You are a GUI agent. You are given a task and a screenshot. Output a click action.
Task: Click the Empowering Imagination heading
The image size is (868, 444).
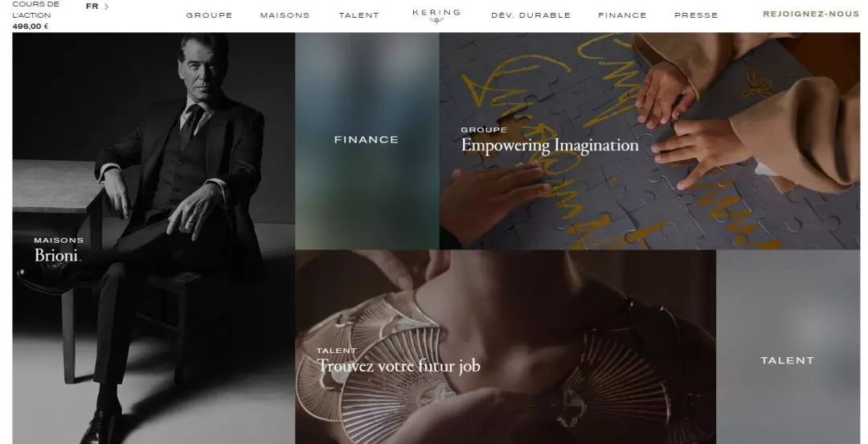point(550,146)
